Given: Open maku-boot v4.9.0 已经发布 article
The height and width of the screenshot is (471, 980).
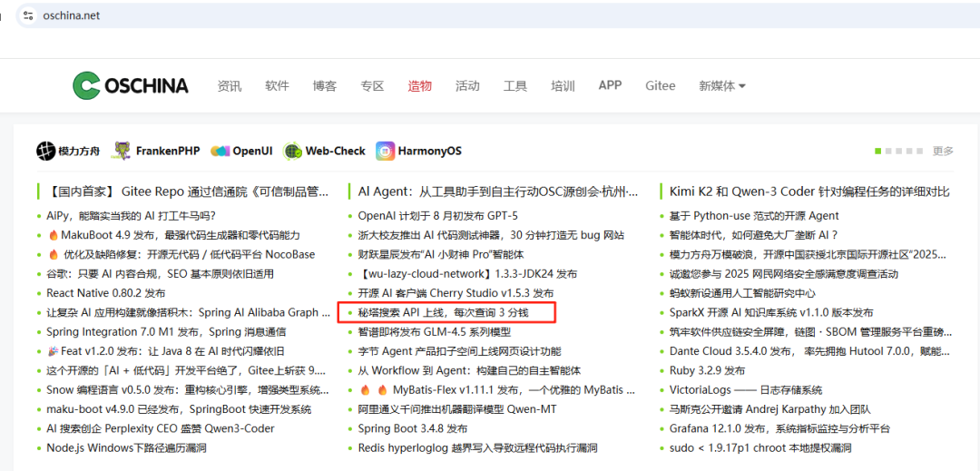Looking at the screenshot, I should point(179,410).
